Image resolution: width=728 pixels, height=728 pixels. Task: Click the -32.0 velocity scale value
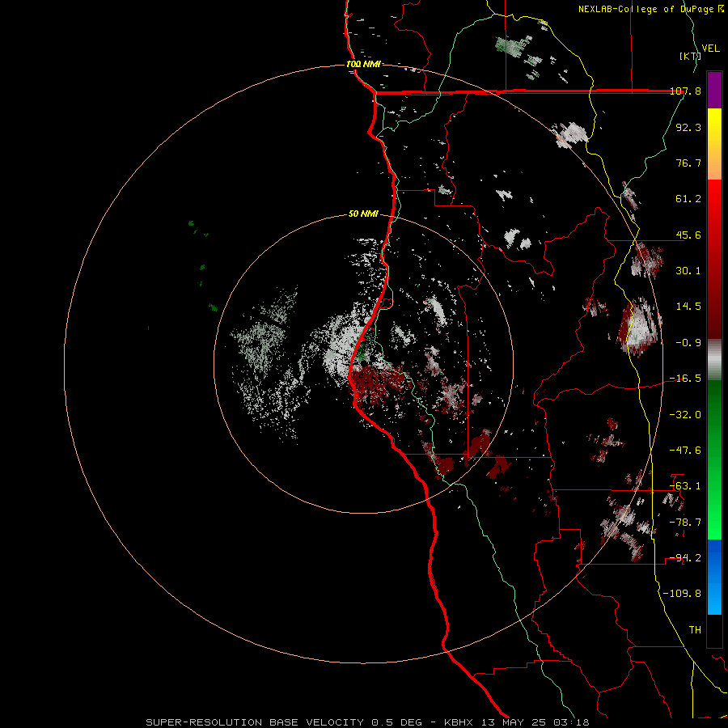(x=685, y=415)
